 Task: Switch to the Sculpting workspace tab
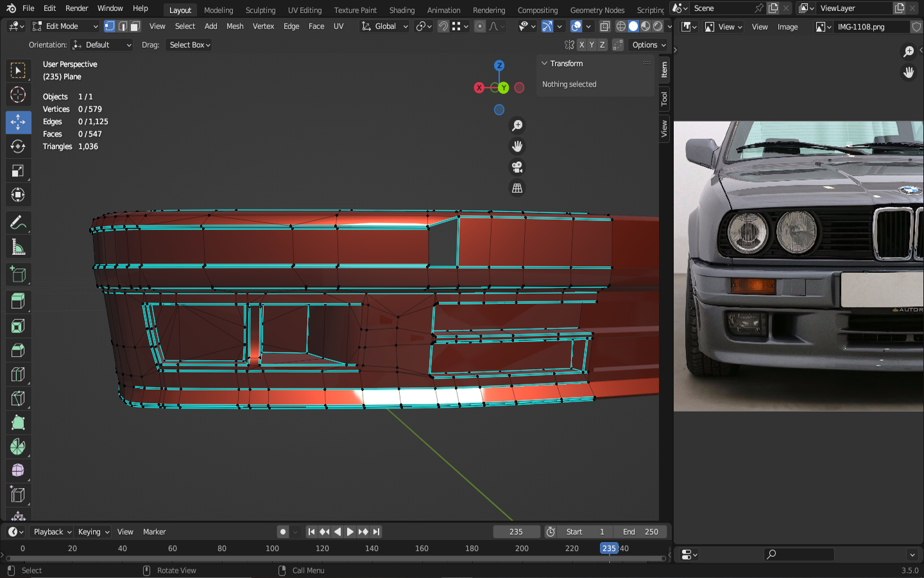260,10
